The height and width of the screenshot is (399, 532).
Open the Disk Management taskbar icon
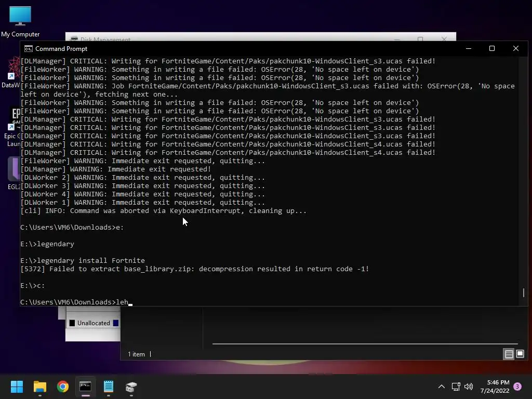[x=131, y=387]
